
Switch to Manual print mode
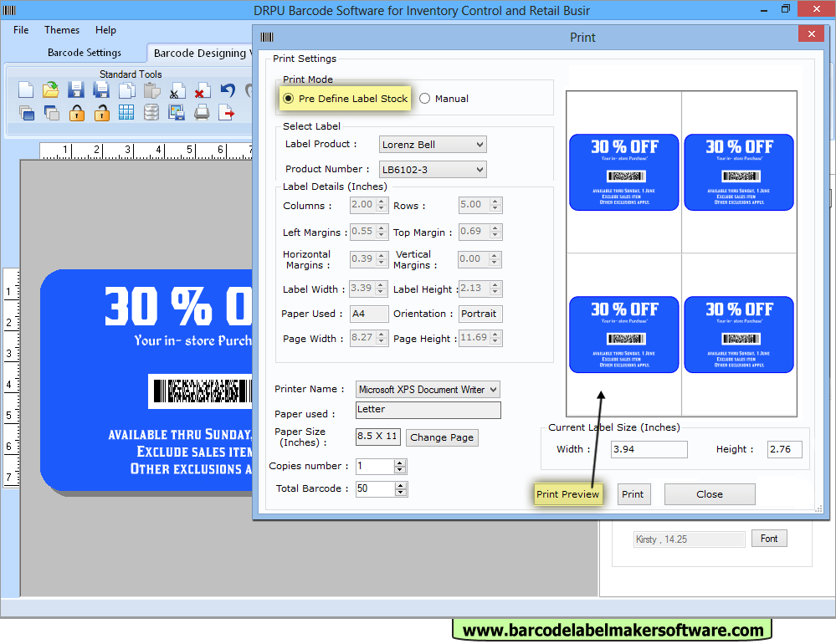426,99
